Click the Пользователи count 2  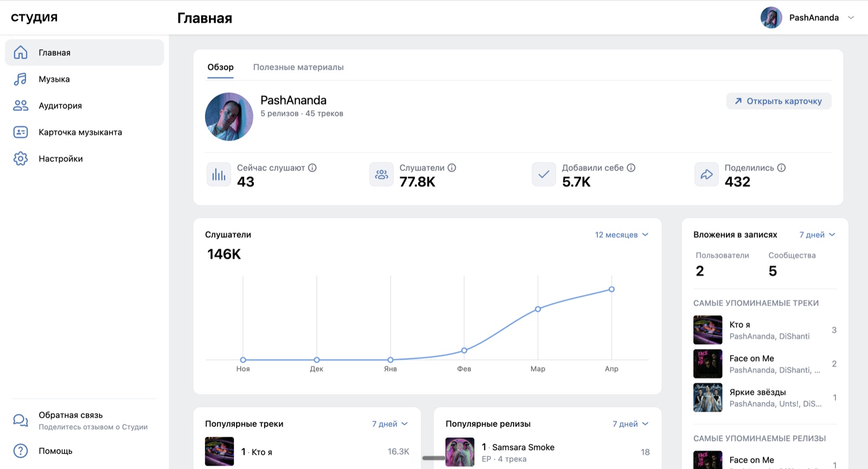[x=700, y=271]
